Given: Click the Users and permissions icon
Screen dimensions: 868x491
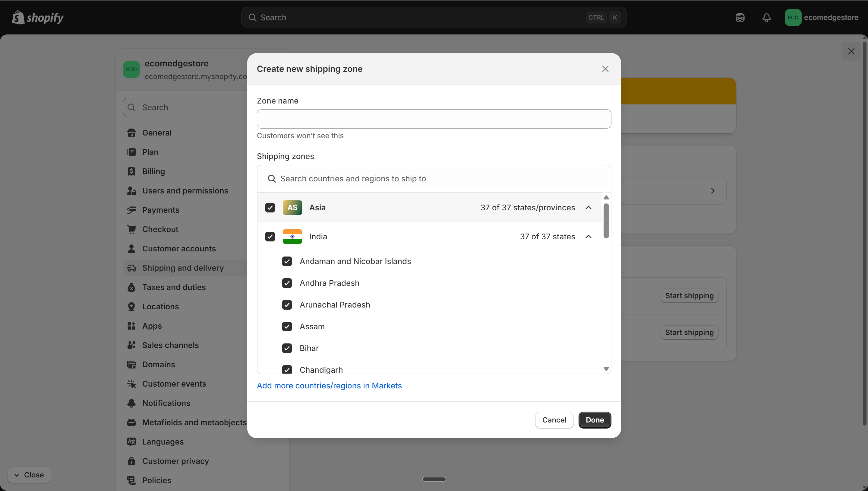Looking at the screenshot, I should tap(132, 190).
